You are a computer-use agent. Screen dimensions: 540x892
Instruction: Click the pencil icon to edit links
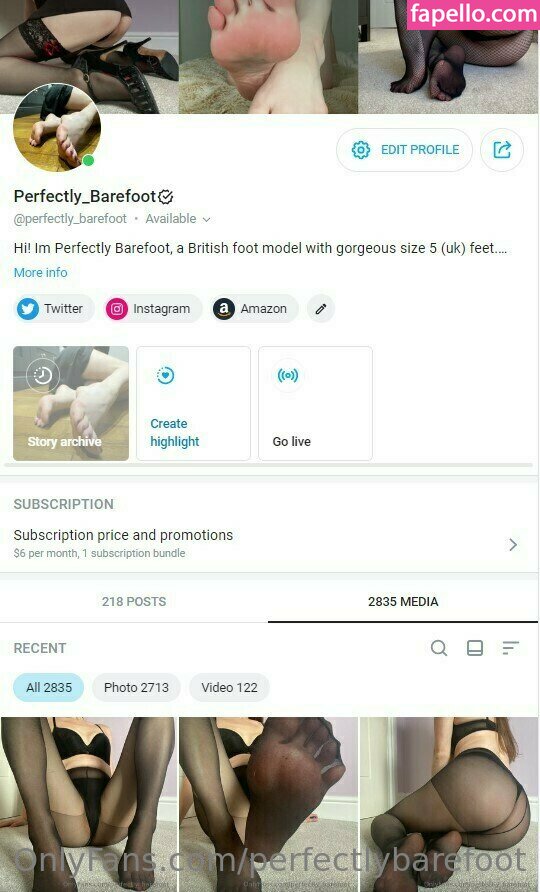[x=321, y=308]
